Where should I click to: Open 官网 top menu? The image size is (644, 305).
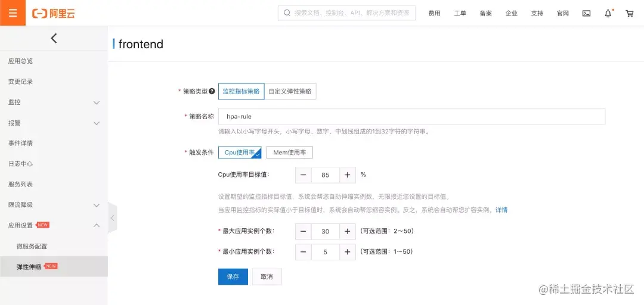pos(563,13)
